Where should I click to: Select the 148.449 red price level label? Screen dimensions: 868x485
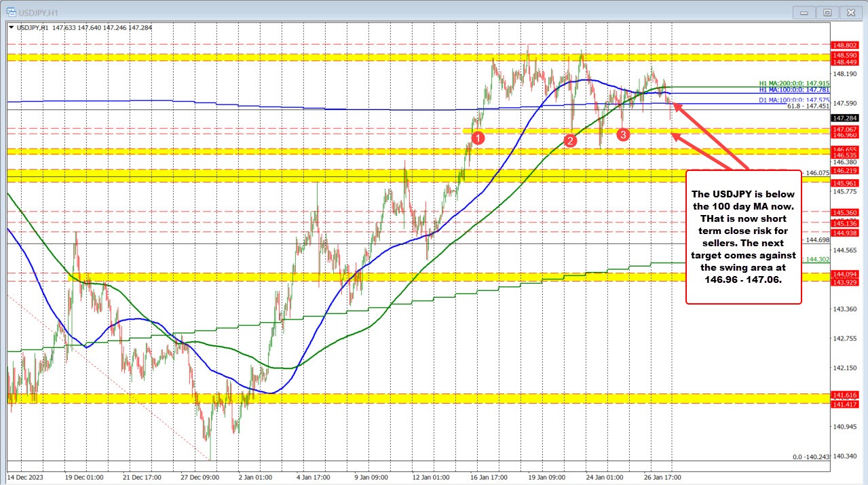pos(846,61)
